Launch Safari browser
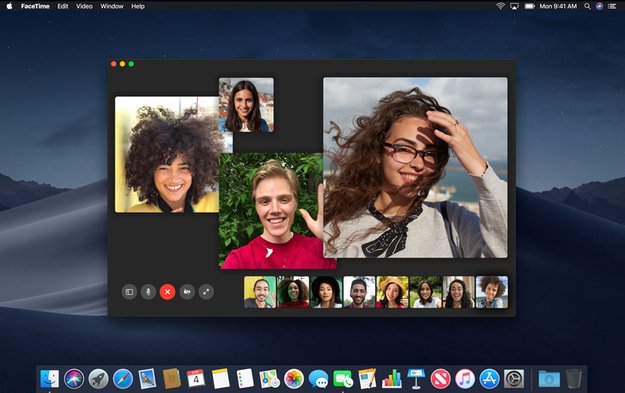Image resolution: width=625 pixels, height=393 pixels. point(123,378)
